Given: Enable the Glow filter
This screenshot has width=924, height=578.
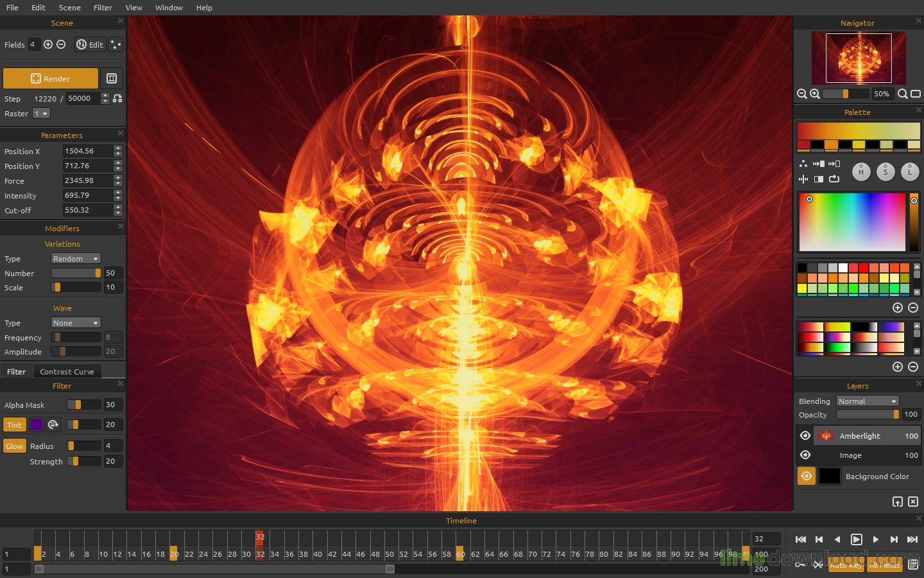Looking at the screenshot, I should 14,446.
